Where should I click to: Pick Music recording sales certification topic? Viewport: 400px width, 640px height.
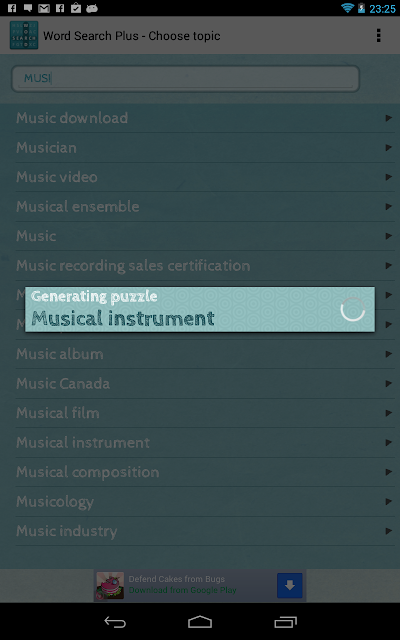pos(205,265)
